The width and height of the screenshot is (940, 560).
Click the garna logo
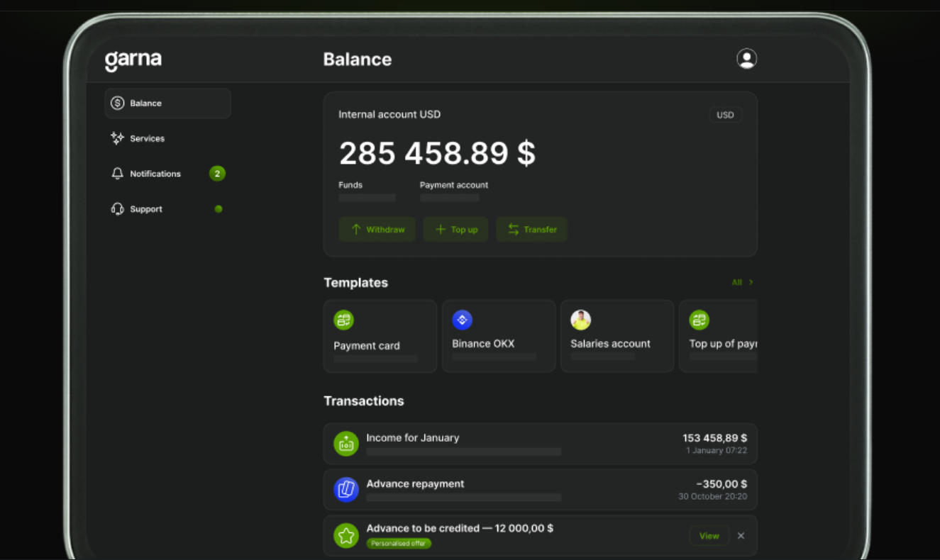click(x=133, y=60)
